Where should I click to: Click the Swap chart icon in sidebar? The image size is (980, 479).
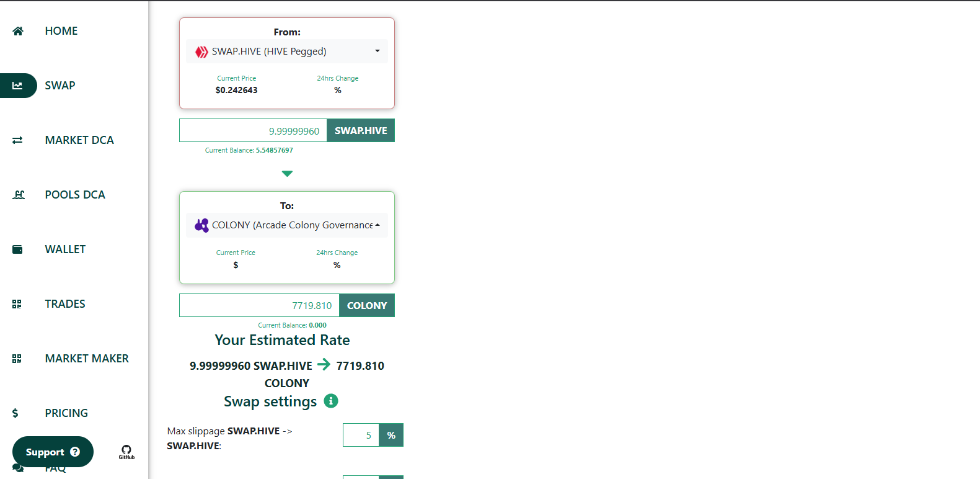point(17,86)
